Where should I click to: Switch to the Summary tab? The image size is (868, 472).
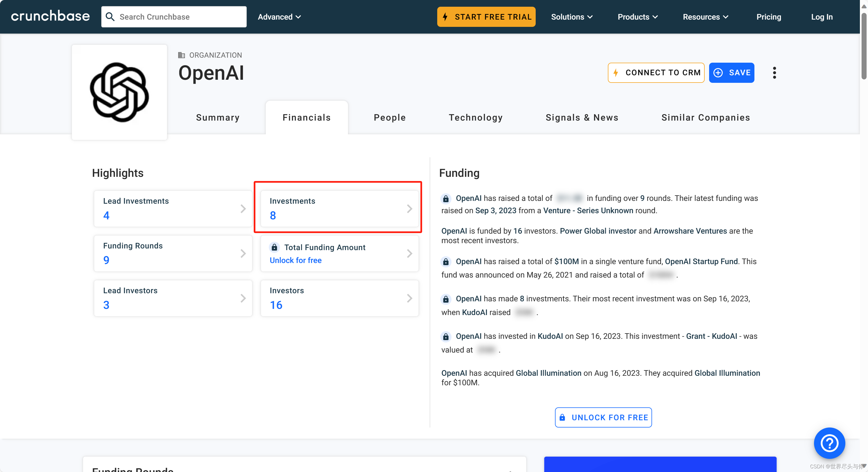[x=218, y=117]
